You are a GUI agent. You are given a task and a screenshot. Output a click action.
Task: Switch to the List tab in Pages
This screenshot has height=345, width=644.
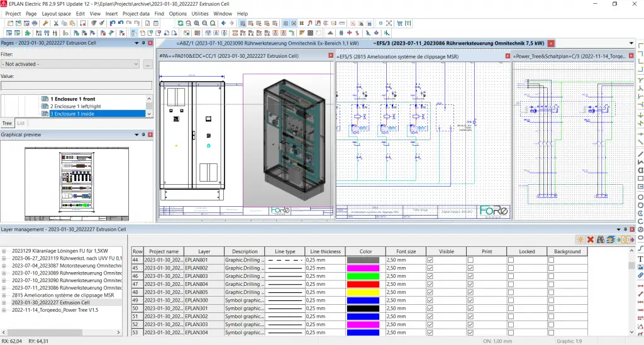(21, 123)
